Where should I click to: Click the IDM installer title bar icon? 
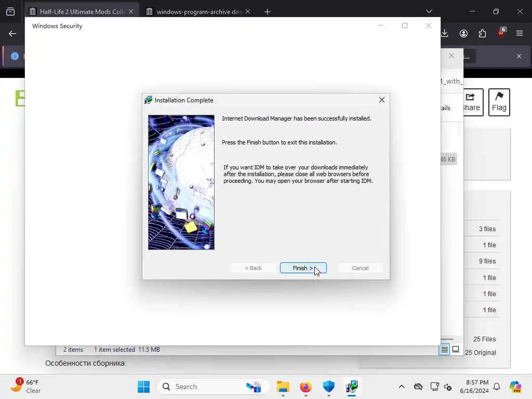point(148,100)
